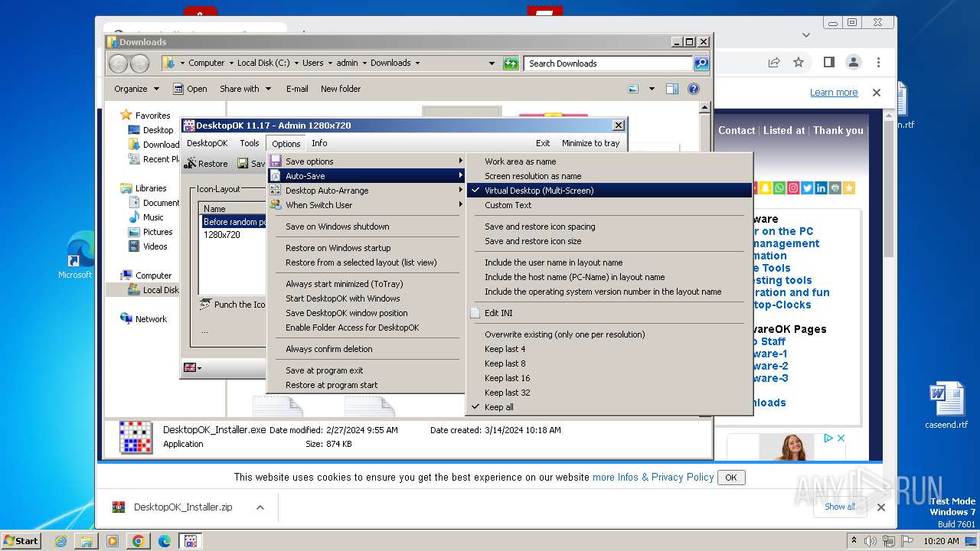This screenshot has height=551, width=980.
Task: Click Show all downloads button
Action: point(840,507)
